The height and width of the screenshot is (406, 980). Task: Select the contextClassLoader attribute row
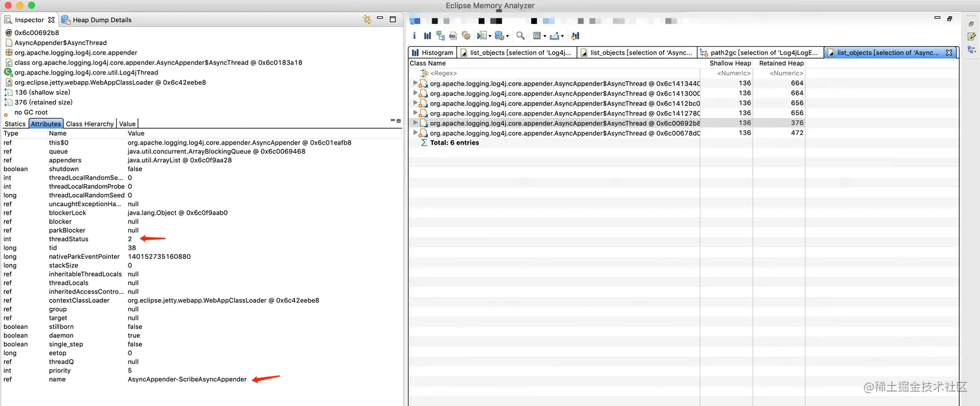tap(201, 300)
